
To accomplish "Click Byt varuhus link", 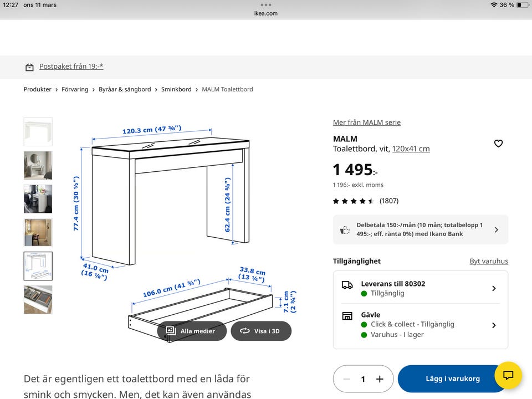I will point(489,261).
